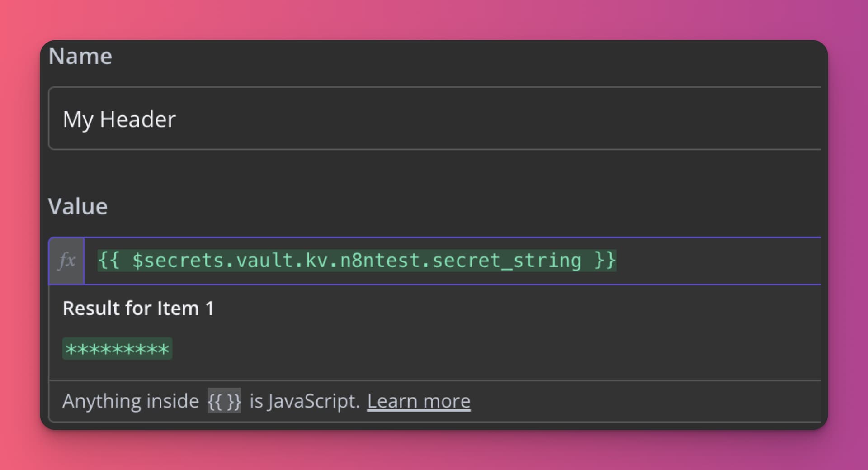Click the fx expression icon

click(x=66, y=261)
